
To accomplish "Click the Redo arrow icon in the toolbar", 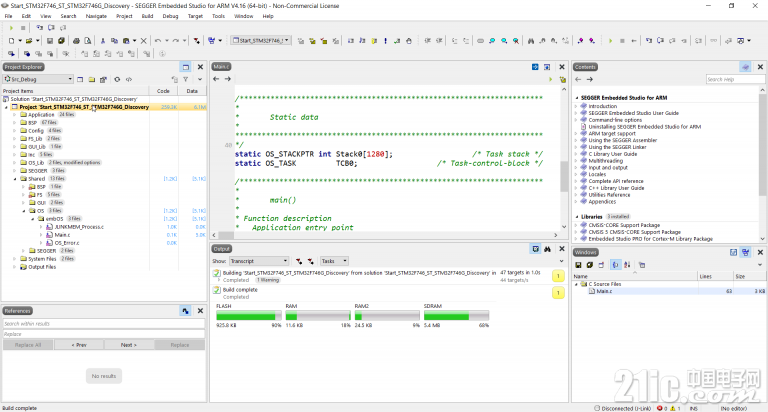I will click(x=176, y=41).
